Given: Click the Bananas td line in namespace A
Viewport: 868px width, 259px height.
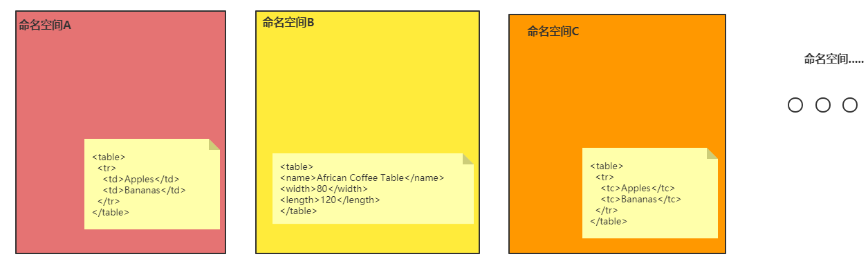Looking at the screenshot, I should pyautogui.click(x=145, y=190).
